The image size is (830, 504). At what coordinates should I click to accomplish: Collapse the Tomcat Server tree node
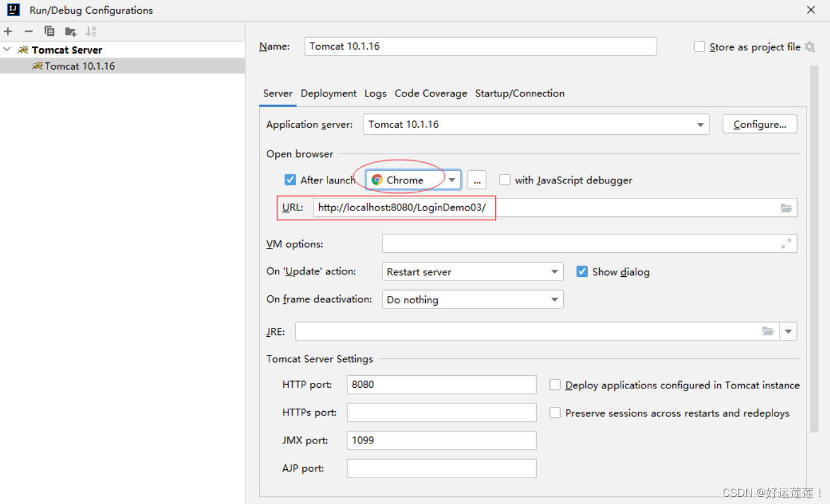pos(7,50)
